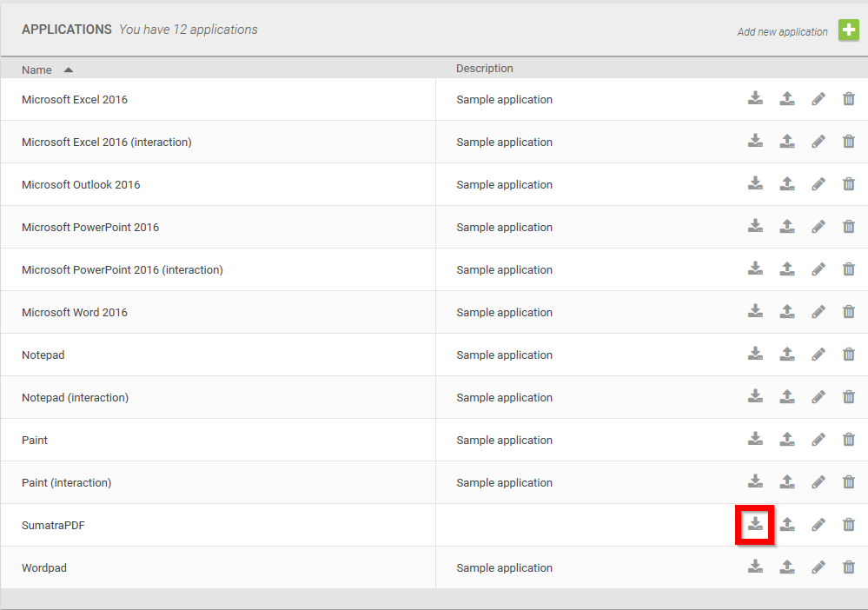Open the Wordpad application name
The height and width of the screenshot is (610, 868).
[x=44, y=568]
